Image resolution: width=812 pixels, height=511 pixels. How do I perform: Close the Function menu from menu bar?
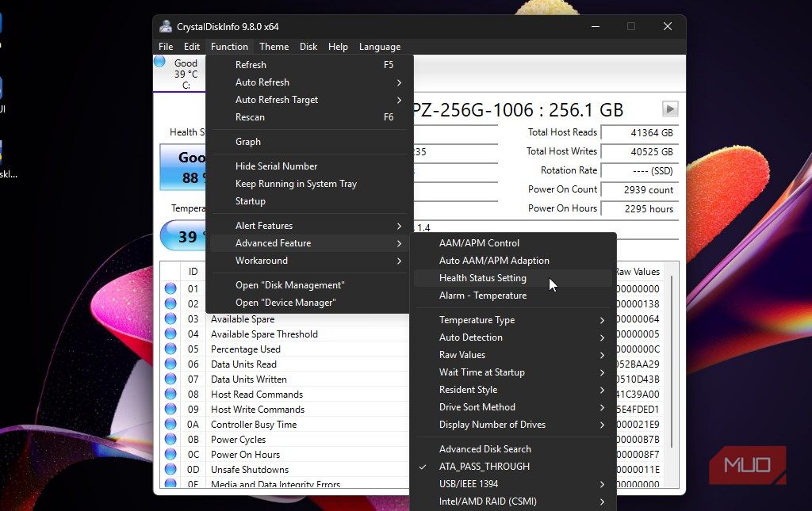tap(229, 47)
